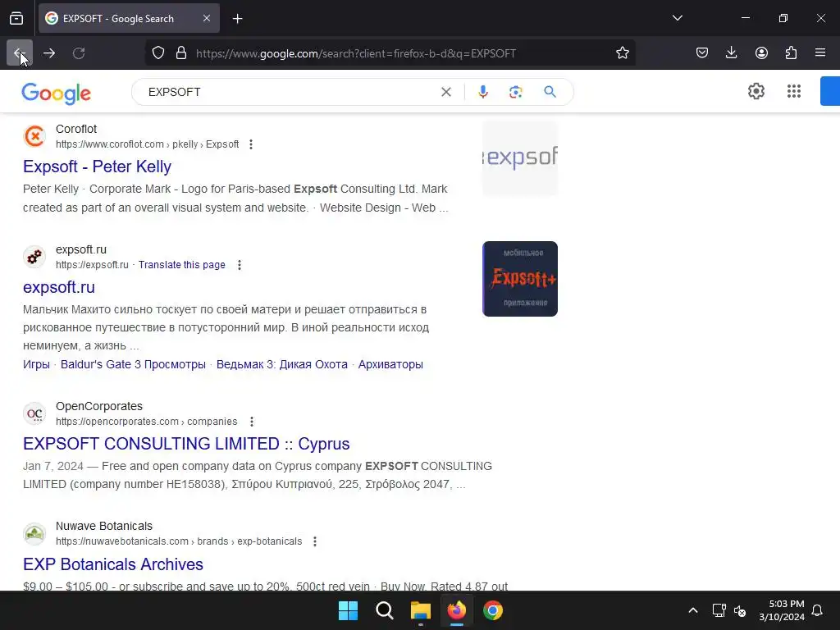Select the EXPSOFT - Google Search tab
The width and height of the screenshot is (840, 630).
click(129, 19)
